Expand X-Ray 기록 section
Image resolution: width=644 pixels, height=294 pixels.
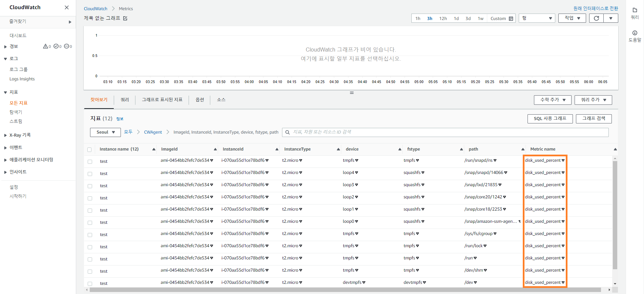coord(5,135)
